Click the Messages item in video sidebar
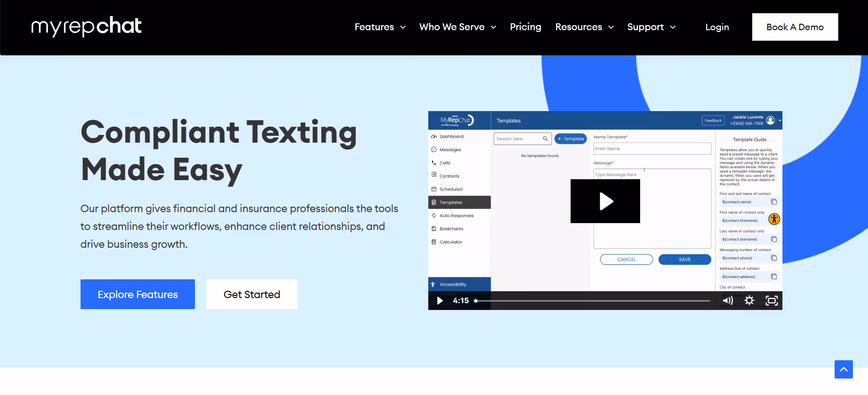This screenshot has height=395, width=868. point(459,150)
